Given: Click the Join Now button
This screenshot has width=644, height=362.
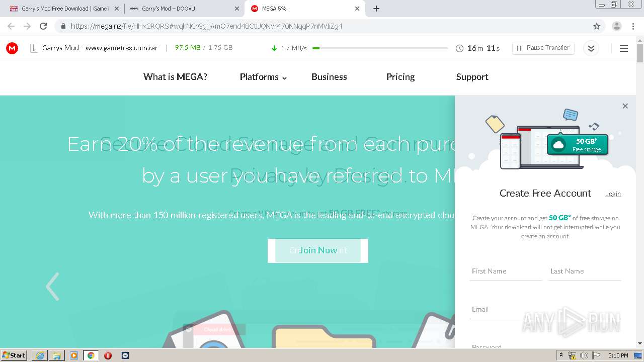Looking at the screenshot, I should 318,250.
